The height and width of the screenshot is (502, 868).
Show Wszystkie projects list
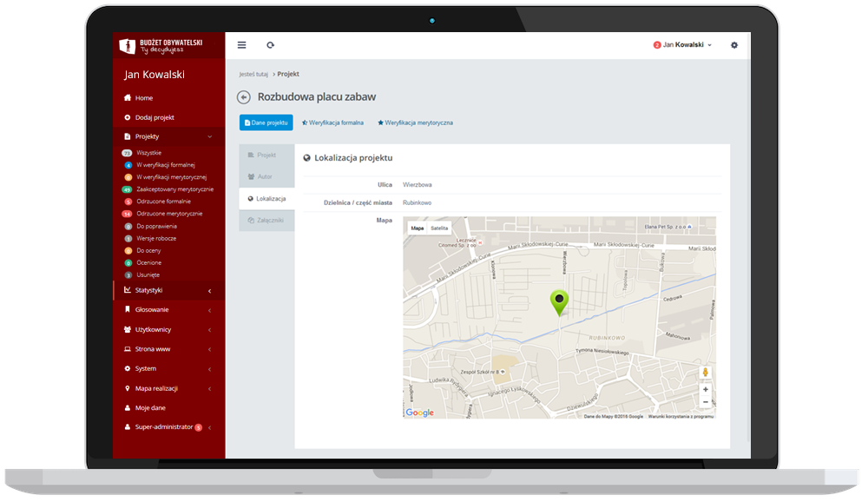(149, 153)
